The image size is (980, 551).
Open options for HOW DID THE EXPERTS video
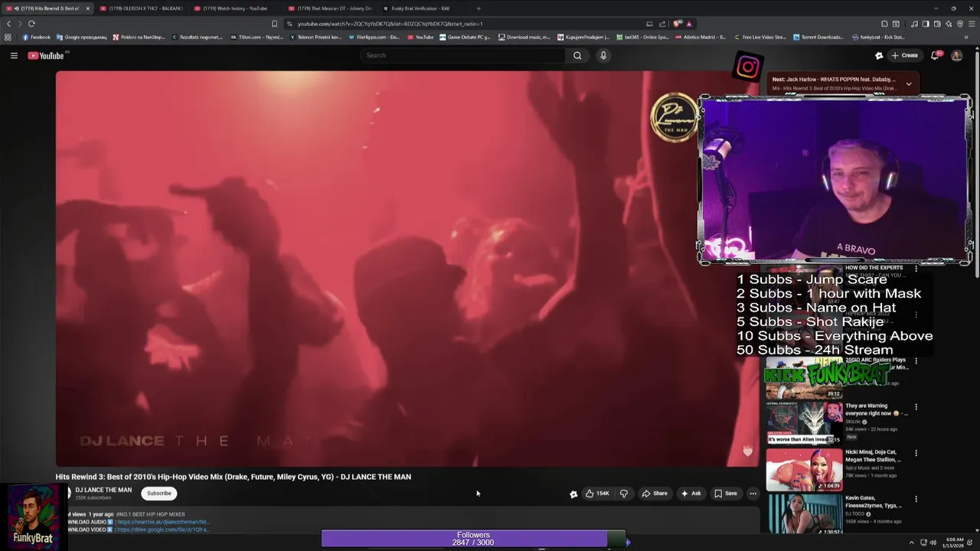(916, 269)
